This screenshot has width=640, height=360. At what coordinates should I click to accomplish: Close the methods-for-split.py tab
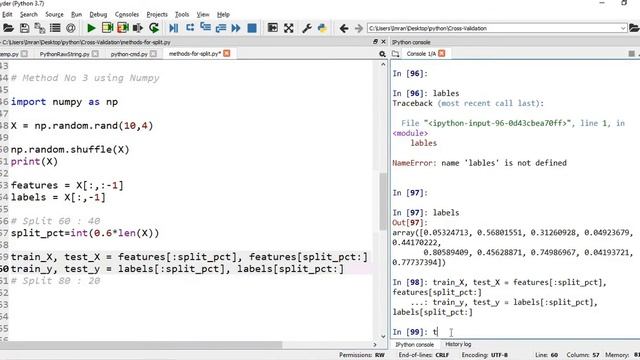tap(227, 53)
